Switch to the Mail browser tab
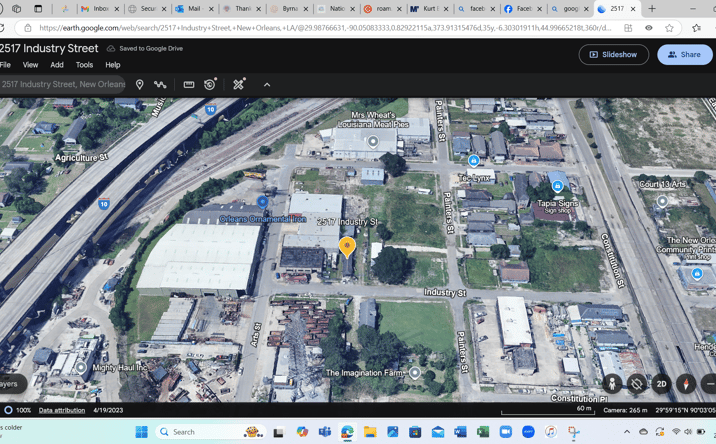This screenshot has height=444, width=716. [194, 9]
